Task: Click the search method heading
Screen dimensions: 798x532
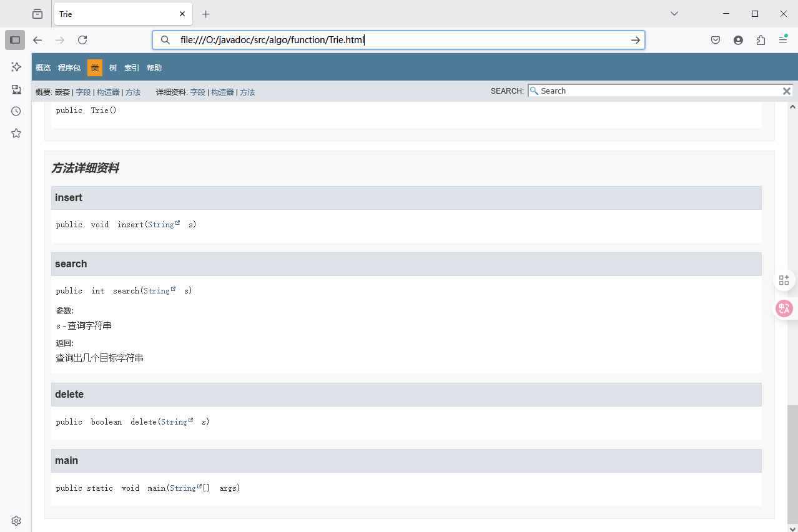Action: click(x=71, y=264)
